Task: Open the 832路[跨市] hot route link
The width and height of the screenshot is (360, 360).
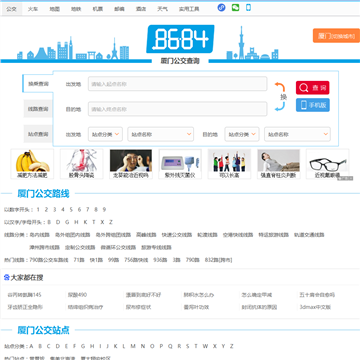Action: (218, 260)
